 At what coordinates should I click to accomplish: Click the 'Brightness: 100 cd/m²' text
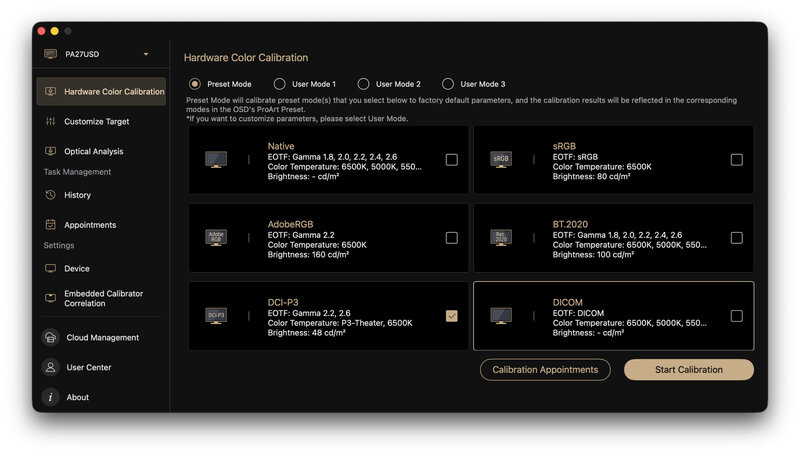tap(593, 255)
